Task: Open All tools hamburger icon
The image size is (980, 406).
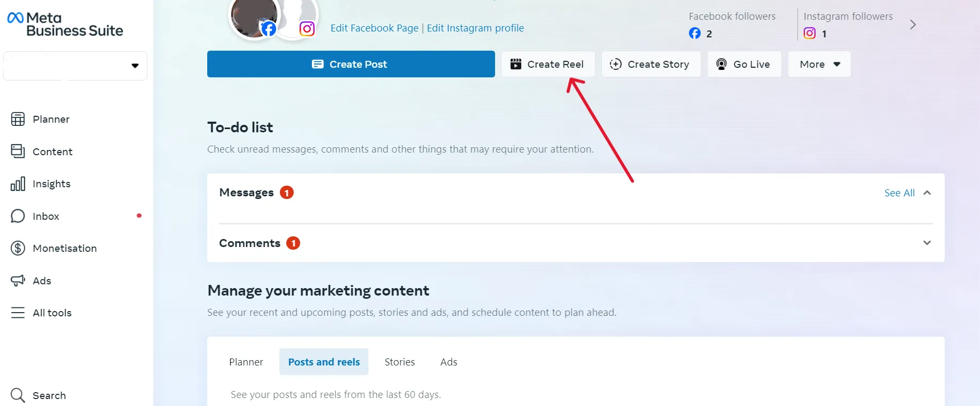Action: tap(18, 313)
